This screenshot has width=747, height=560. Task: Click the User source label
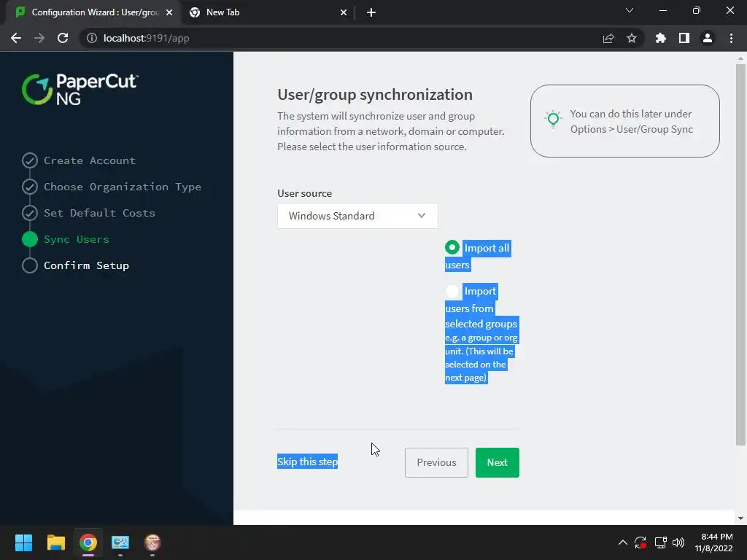(x=304, y=193)
